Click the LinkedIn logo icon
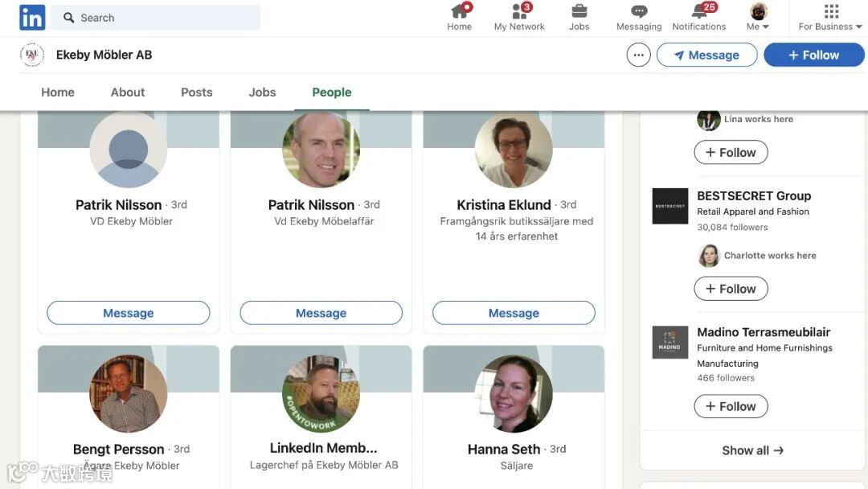This screenshot has width=868, height=489. coord(32,17)
